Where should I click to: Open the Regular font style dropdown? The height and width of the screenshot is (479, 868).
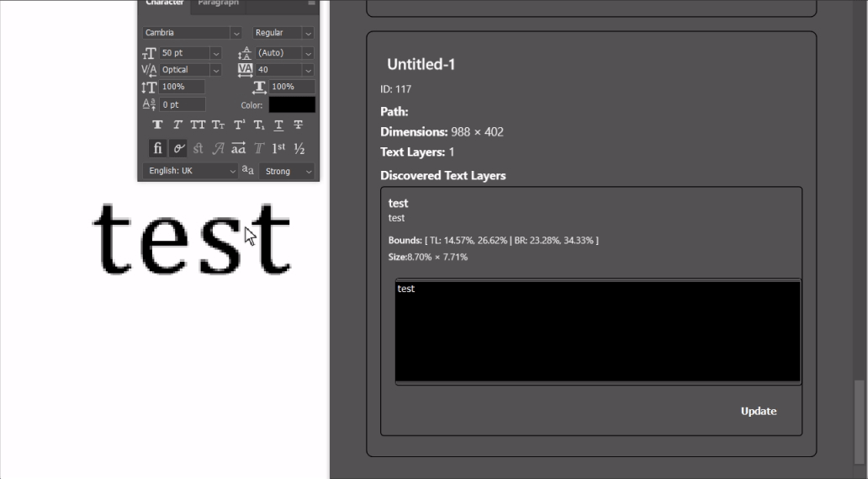(x=309, y=33)
